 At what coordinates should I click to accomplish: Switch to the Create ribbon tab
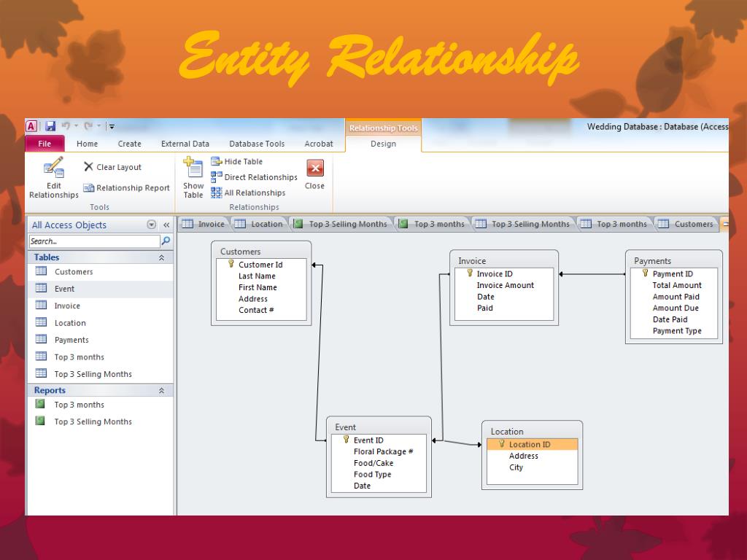coord(130,144)
